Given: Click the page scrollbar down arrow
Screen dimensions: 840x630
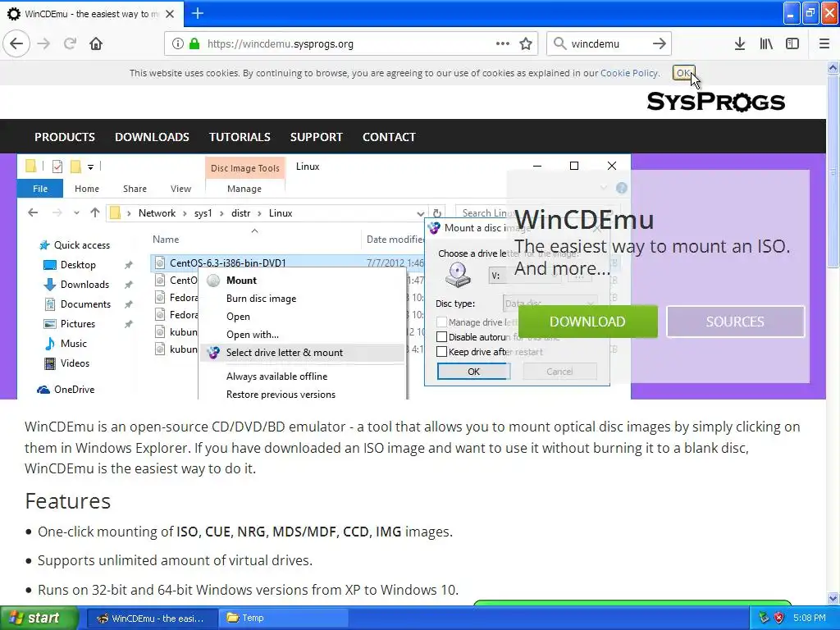Looking at the screenshot, I should pyautogui.click(x=833, y=598).
